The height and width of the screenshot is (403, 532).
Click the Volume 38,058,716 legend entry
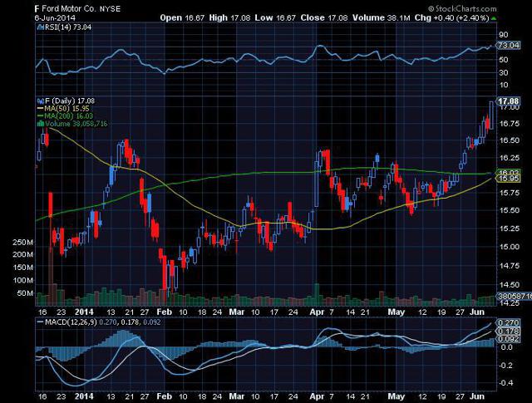click(76, 124)
